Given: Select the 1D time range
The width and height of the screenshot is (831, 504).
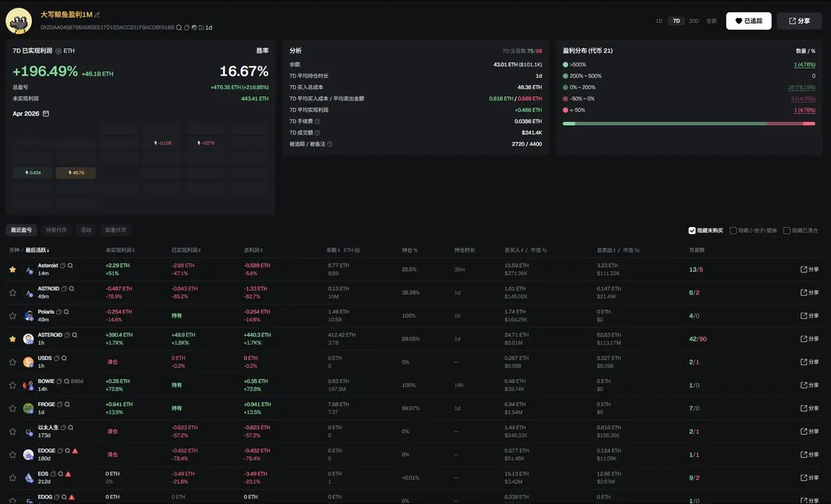Looking at the screenshot, I should pyautogui.click(x=659, y=21).
